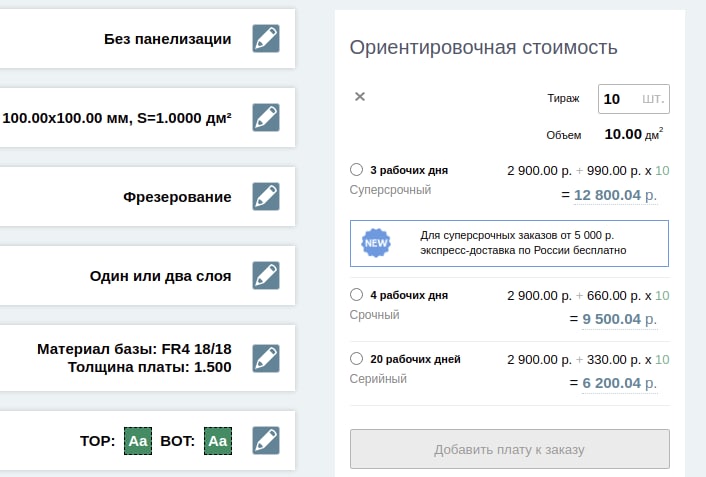The width and height of the screenshot is (706, 477).
Task: Click 'Толщина платы: 1.500' text
Action: pyautogui.click(x=149, y=367)
